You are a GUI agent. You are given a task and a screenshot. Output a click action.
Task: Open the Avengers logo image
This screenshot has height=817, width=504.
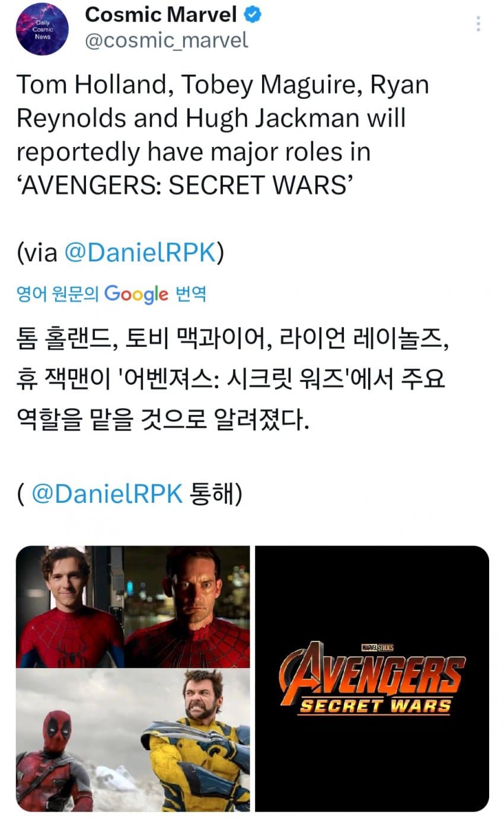372,678
